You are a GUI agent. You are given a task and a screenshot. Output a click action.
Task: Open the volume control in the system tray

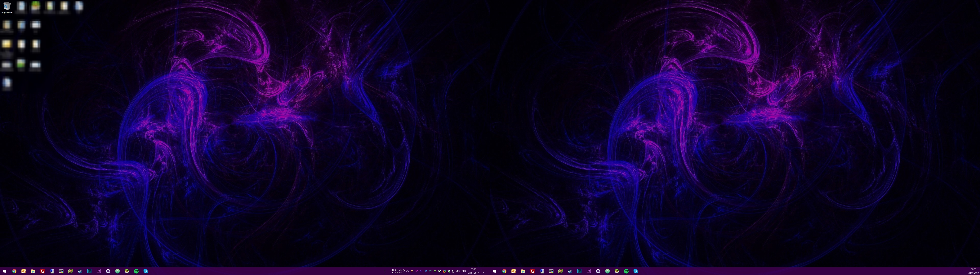tap(458, 271)
